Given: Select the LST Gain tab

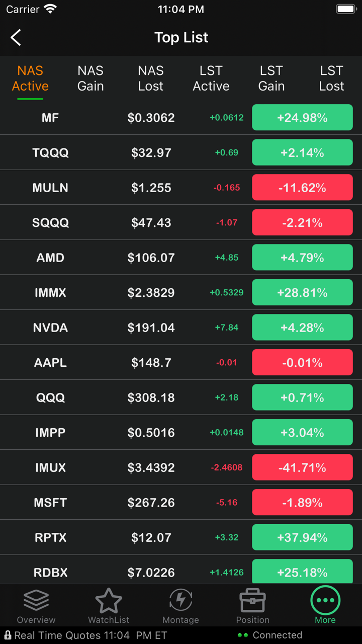Looking at the screenshot, I should point(271,78).
